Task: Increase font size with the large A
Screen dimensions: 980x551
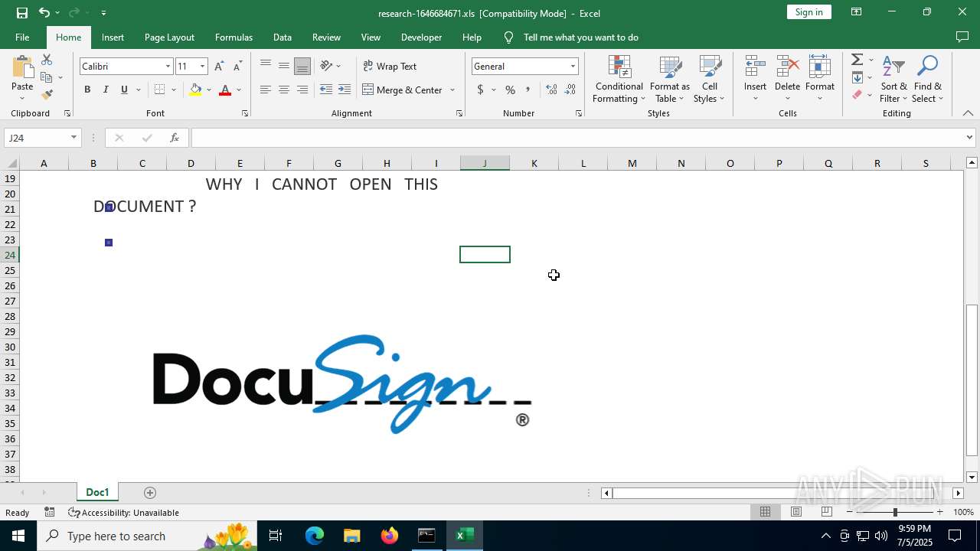Action: tap(220, 67)
